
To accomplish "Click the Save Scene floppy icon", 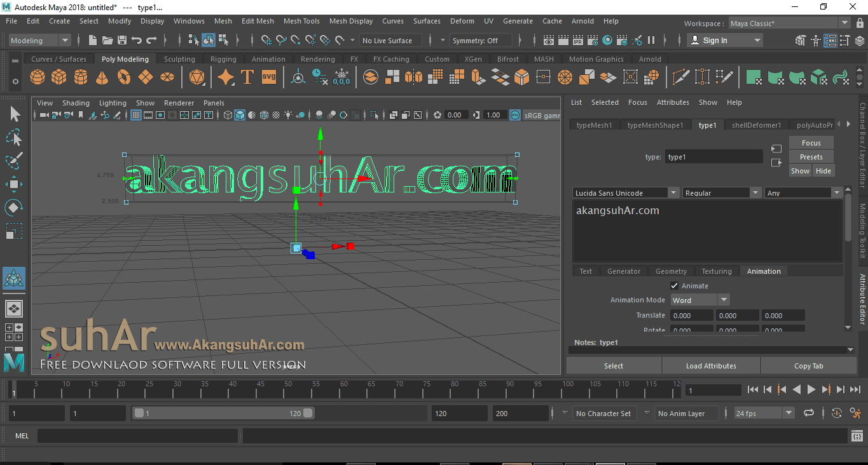I will click(122, 41).
